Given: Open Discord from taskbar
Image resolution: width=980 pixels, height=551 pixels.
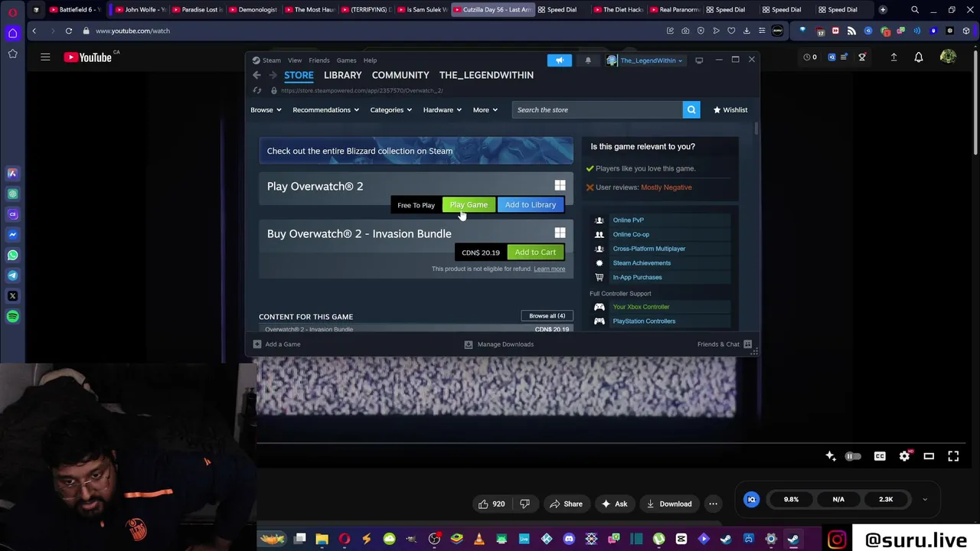Looking at the screenshot, I should tap(569, 539).
